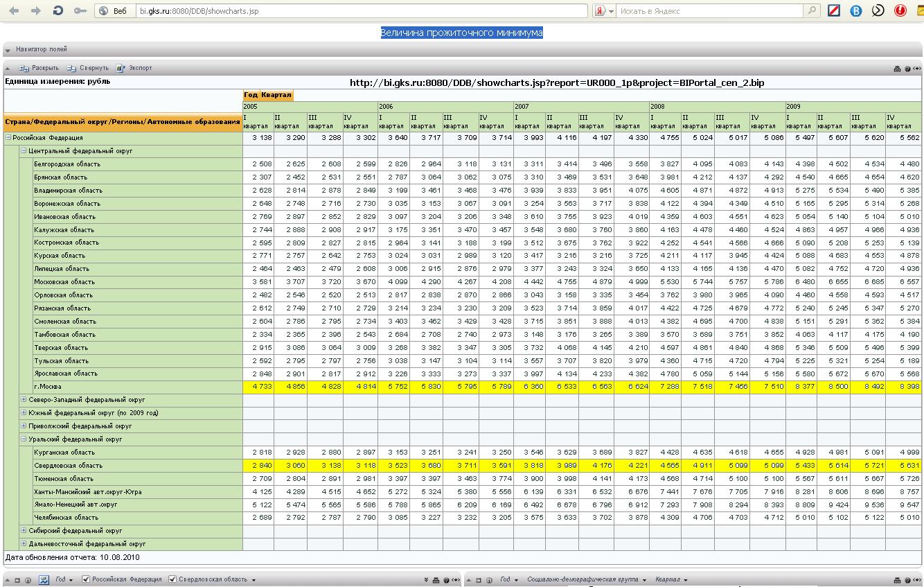Expand the Сибирский федеральный округ row
Screen dimensions: 924x587
pos(24,531)
